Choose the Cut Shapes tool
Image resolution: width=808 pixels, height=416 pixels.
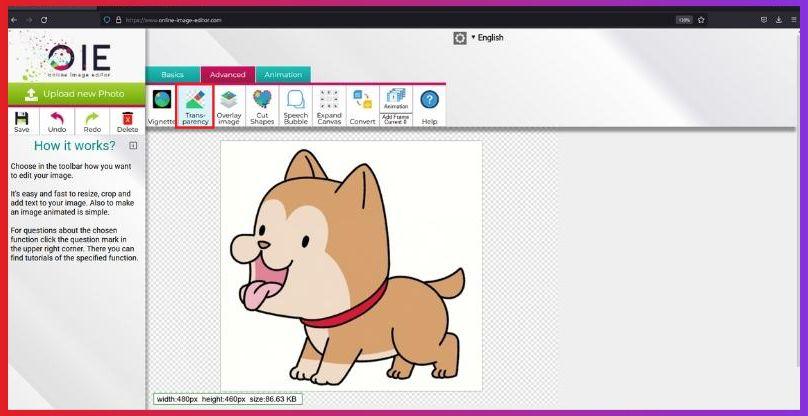point(262,106)
